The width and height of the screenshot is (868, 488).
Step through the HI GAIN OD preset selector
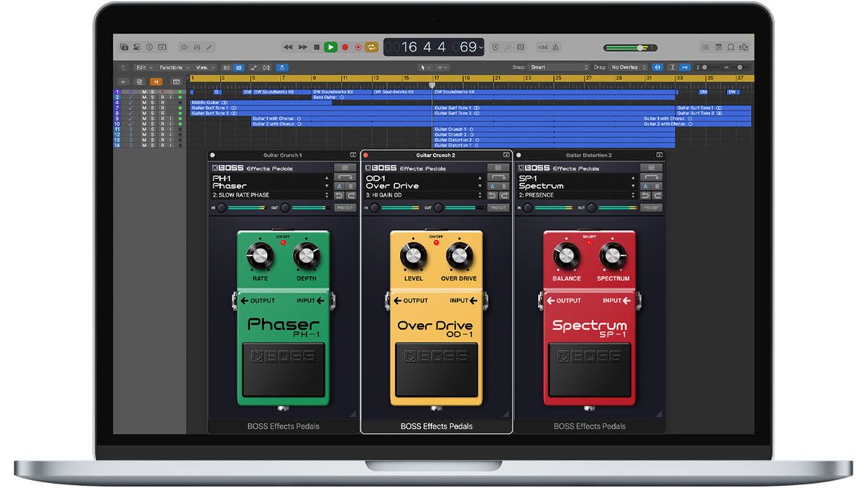click(x=480, y=194)
